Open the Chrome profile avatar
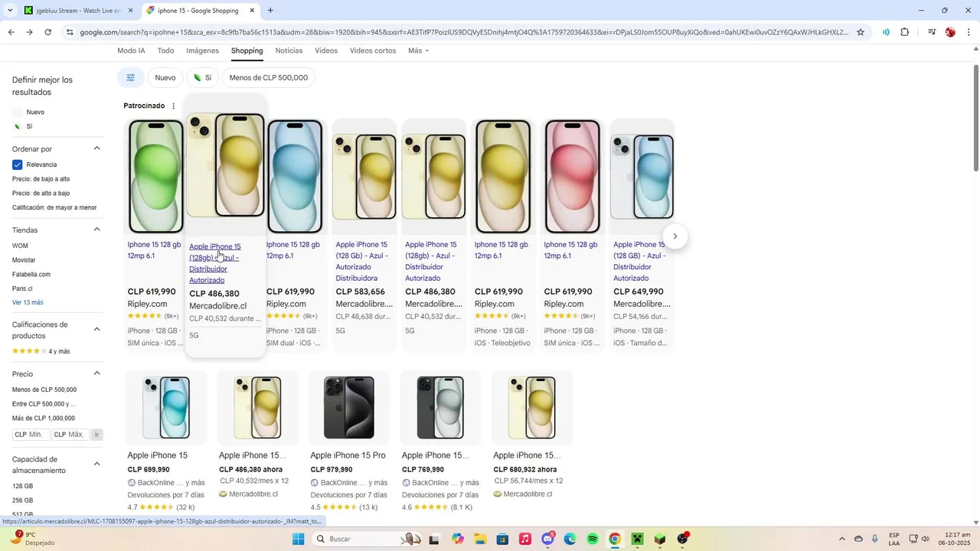 click(x=950, y=32)
